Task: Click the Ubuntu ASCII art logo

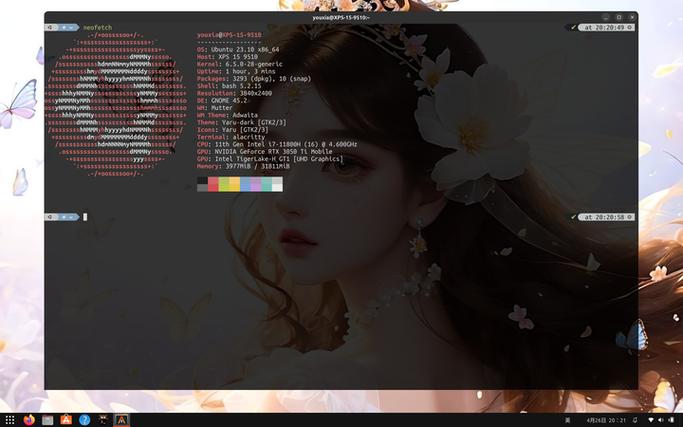Action: click(x=116, y=104)
